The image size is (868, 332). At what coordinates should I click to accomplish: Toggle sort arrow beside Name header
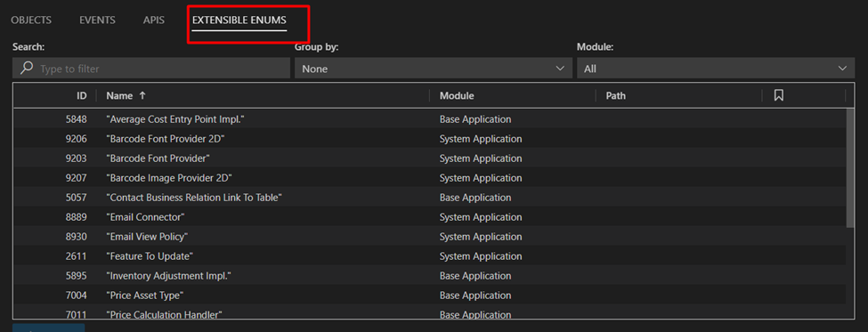click(x=142, y=96)
